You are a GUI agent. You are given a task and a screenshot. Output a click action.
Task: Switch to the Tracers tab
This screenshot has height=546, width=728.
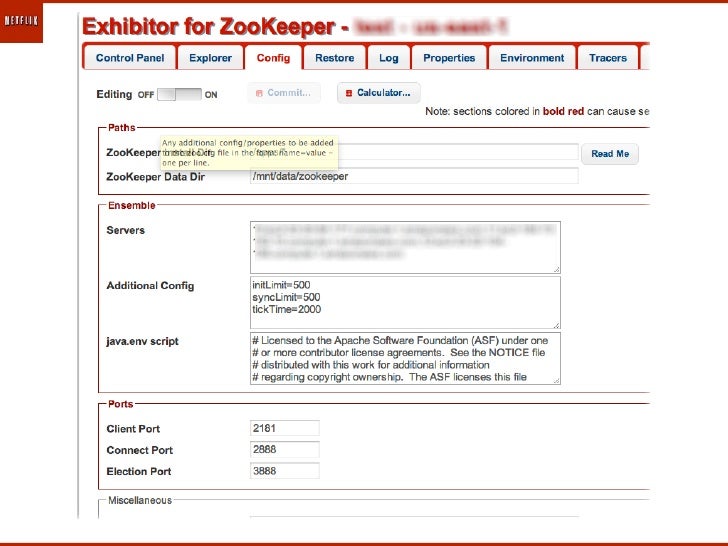[608, 58]
